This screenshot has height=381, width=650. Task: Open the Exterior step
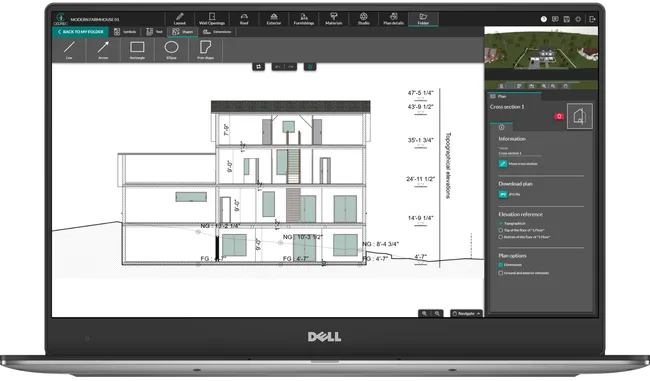[x=274, y=19]
